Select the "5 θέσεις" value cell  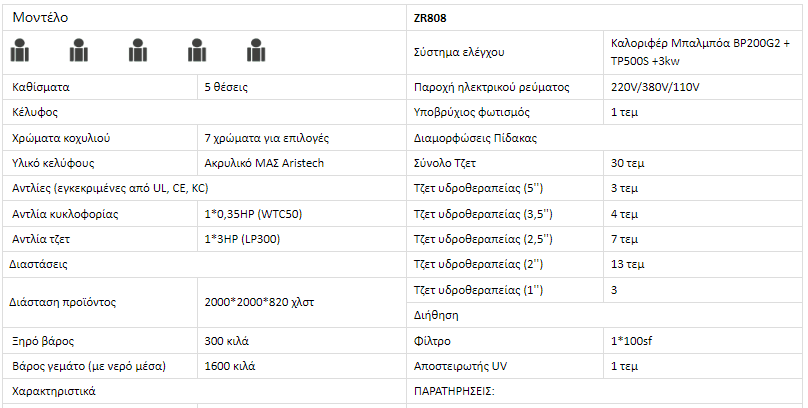pyautogui.click(x=226, y=87)
